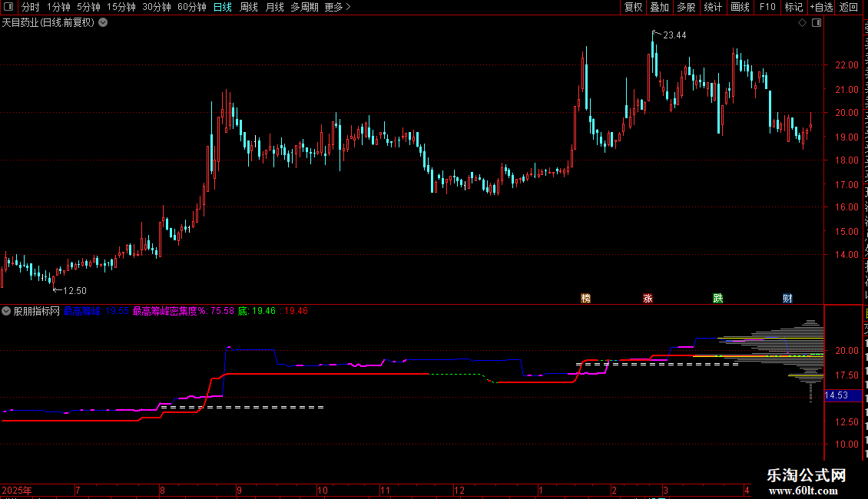Click the 天目药业(日线,前复权) chart title

coord(48,23)
